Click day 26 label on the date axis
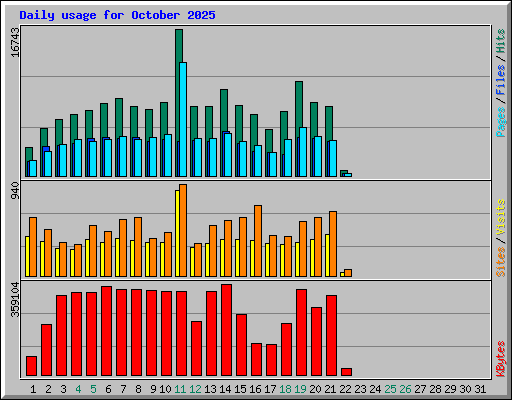The image size is (512, 400). pyautogui.click(x=405, y=389)
